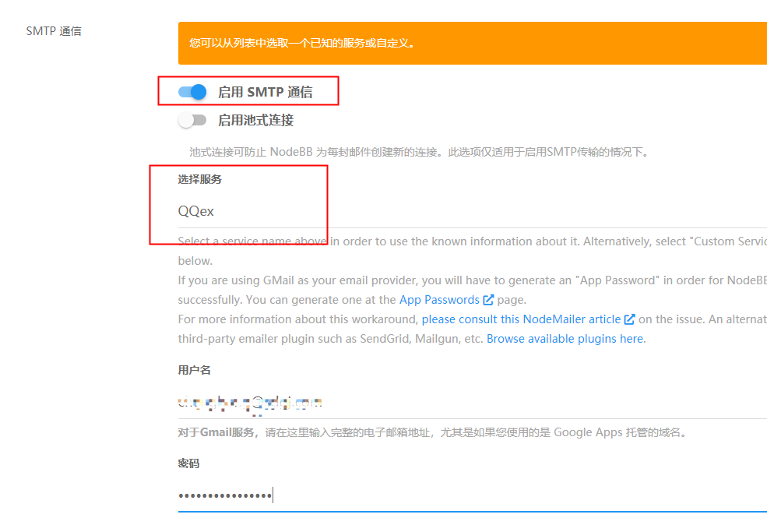Click the 用户名 field label

pos(194,370)
